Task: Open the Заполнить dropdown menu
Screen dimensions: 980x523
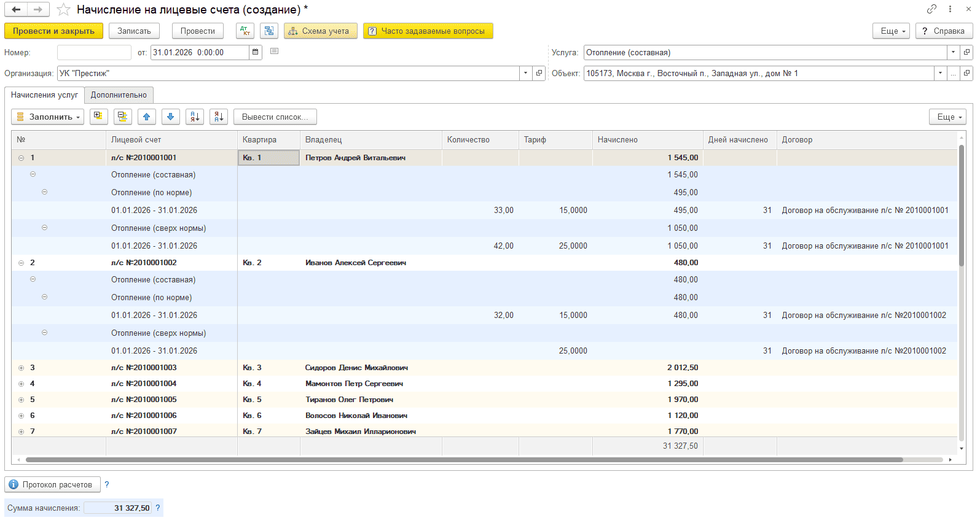Action: click(x=47, y=117)
